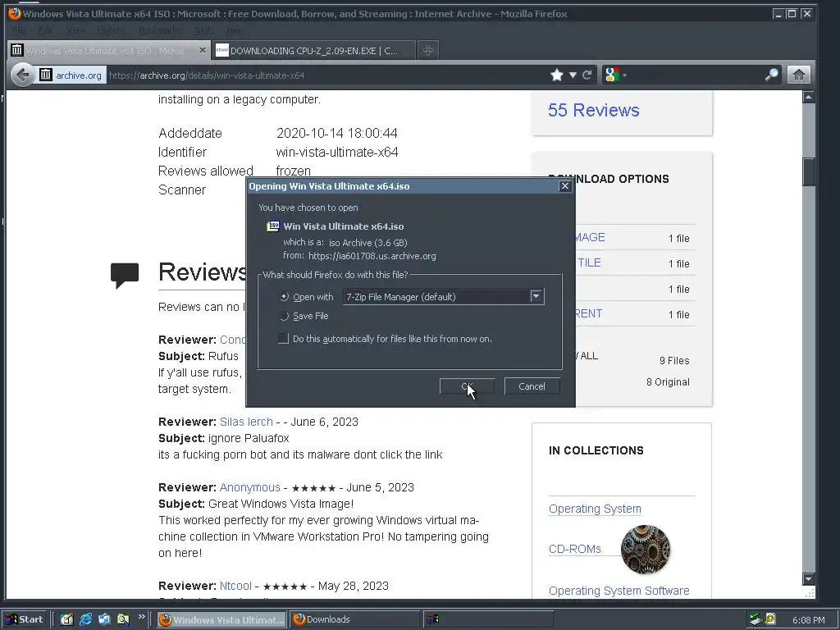Expand the 7-Zip File Manager dropdown
840x630 pixels.
click(x=536, y=296)
